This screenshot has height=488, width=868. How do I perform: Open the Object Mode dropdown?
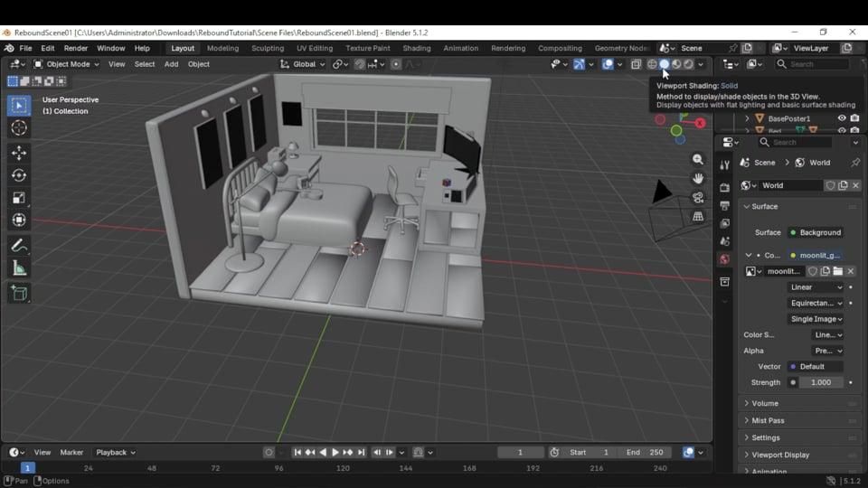[x=66, y=64]
